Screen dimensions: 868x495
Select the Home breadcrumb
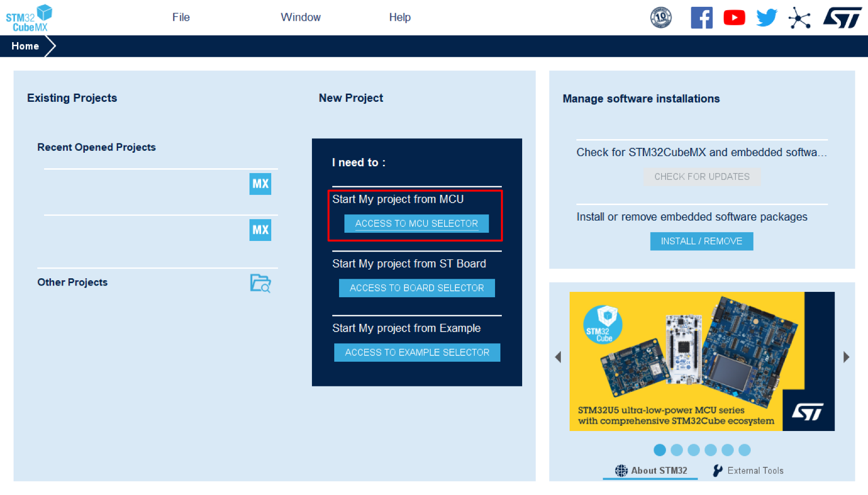click(25, 46)
